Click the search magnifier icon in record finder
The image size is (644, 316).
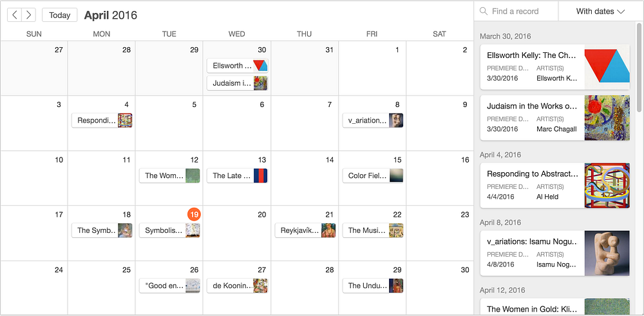pos(484,11)
